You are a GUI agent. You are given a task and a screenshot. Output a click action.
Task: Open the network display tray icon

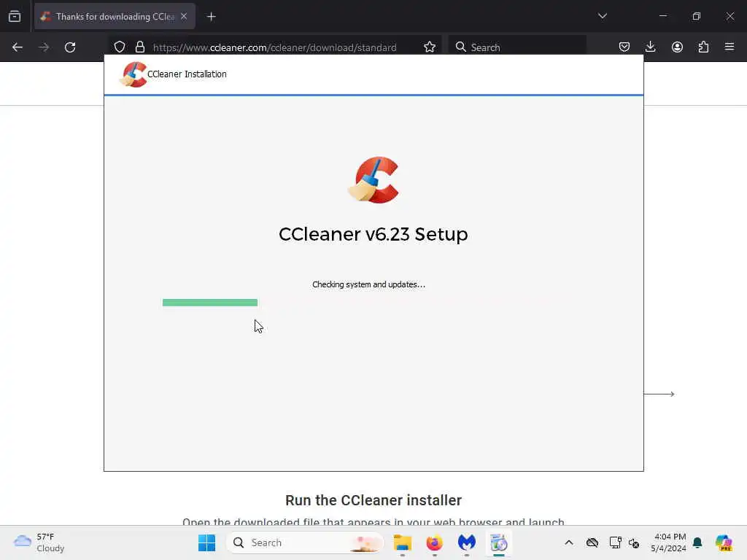(x=615, y=542)
